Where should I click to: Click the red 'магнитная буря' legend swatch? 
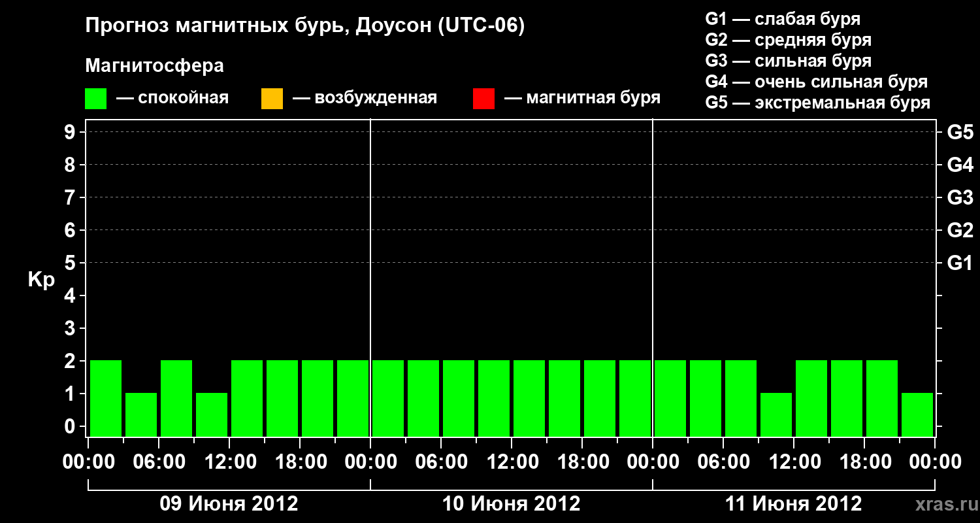click(483, 99)
